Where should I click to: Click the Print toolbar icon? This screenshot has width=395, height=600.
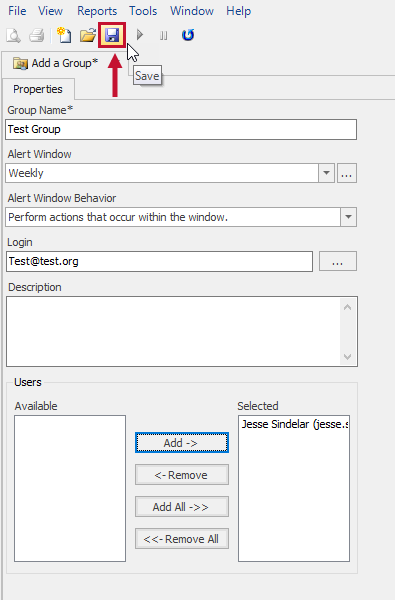pos(37,35)
